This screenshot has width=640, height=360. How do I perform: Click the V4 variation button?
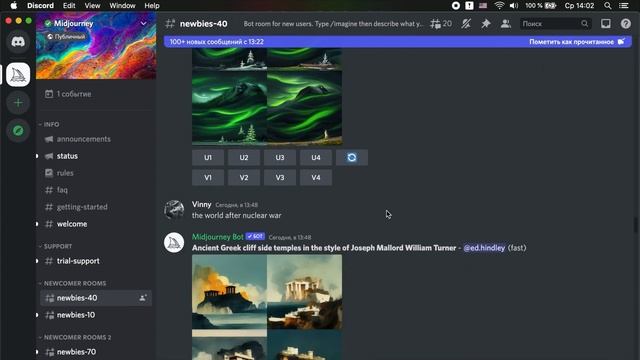point(316,178)
